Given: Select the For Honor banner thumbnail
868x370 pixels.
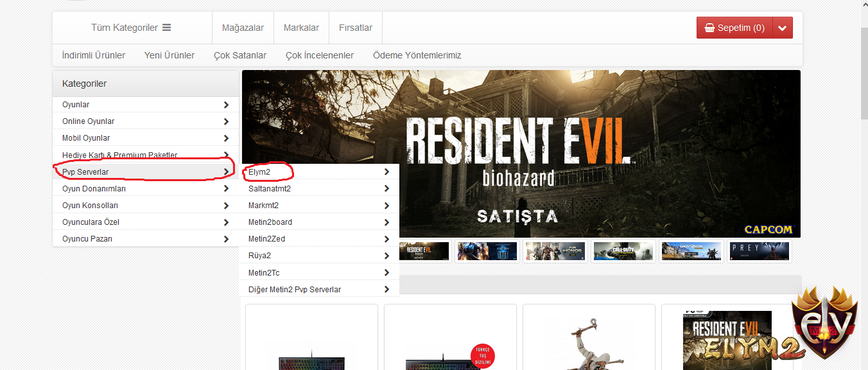Looking at the screenshot, I should pos(555,251).
